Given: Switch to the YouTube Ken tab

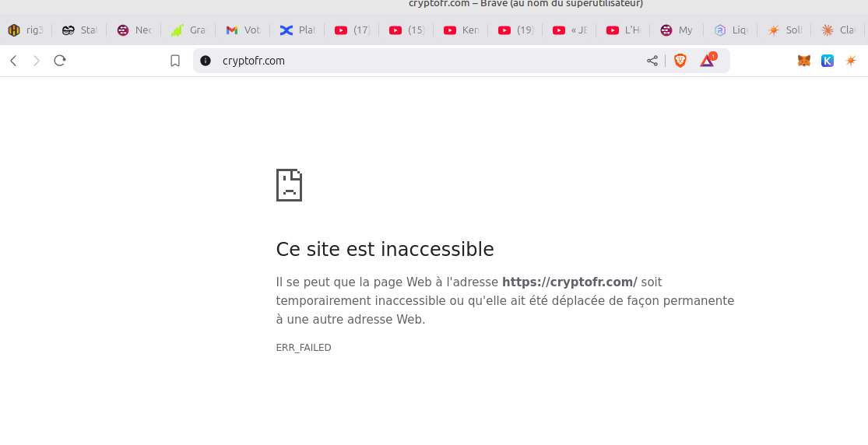Looking at the screenshot, I should [461, 30].
